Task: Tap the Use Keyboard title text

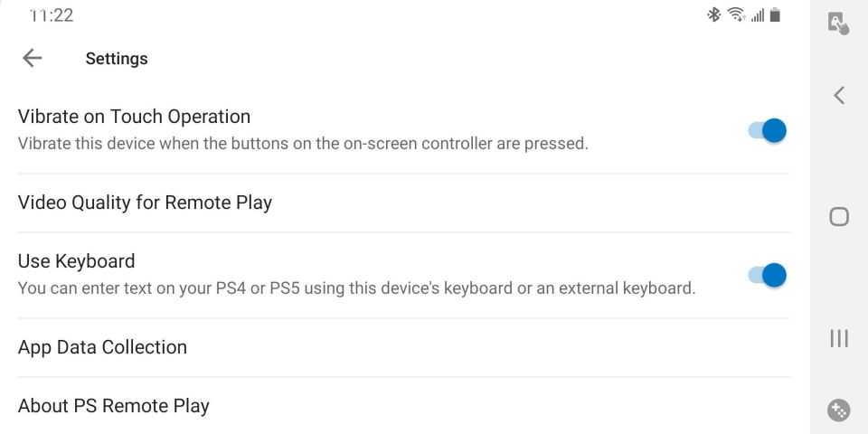Action: (76, 261)
